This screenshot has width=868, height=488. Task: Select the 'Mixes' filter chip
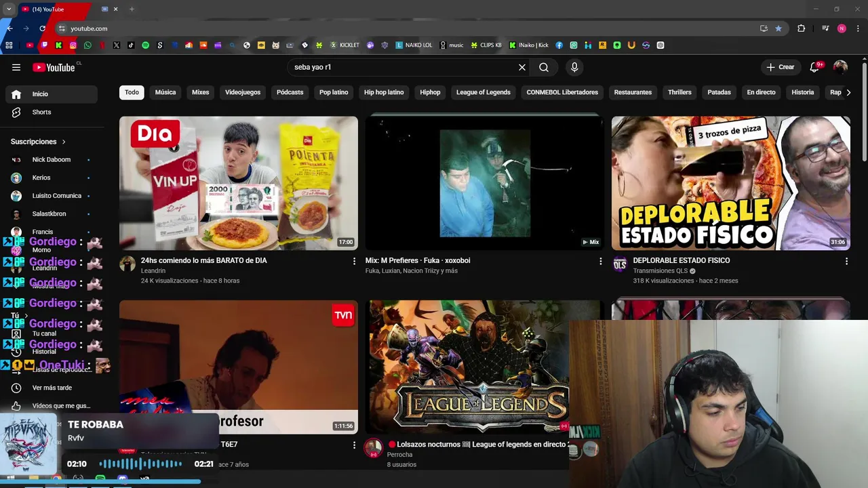[201, 92]
